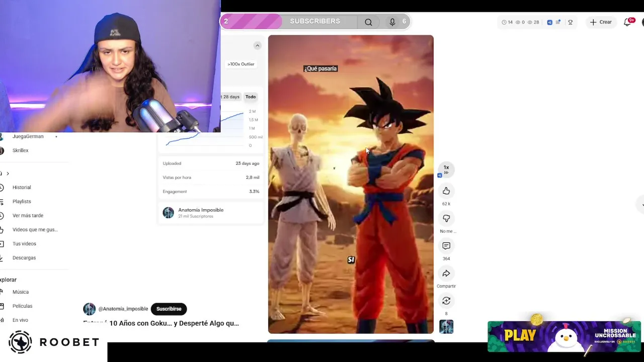This screenshot has height=362, width=644.
Task: Select the 28 days range tab
Action: click(231, 97)
